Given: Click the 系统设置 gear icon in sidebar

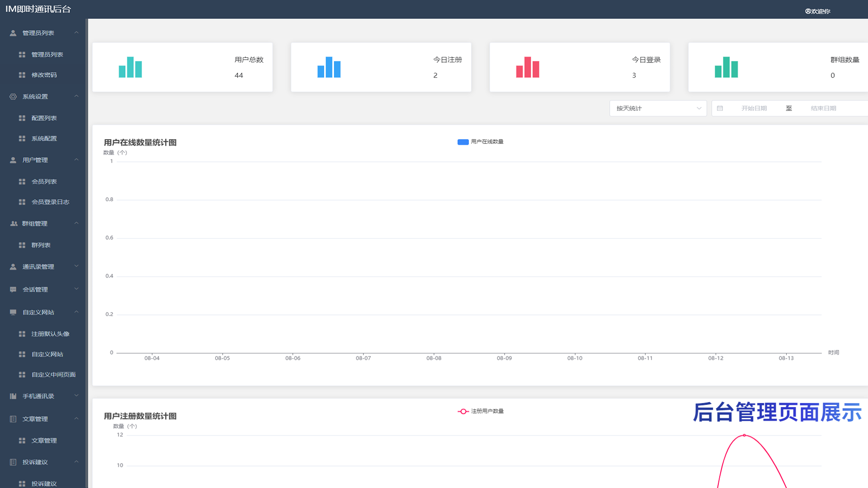Looking at the screenshot, I should (x=13, y=97).
